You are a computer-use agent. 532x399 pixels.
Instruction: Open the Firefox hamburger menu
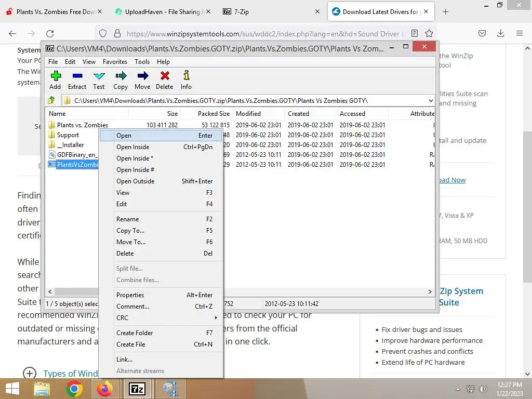coord(519,33)
